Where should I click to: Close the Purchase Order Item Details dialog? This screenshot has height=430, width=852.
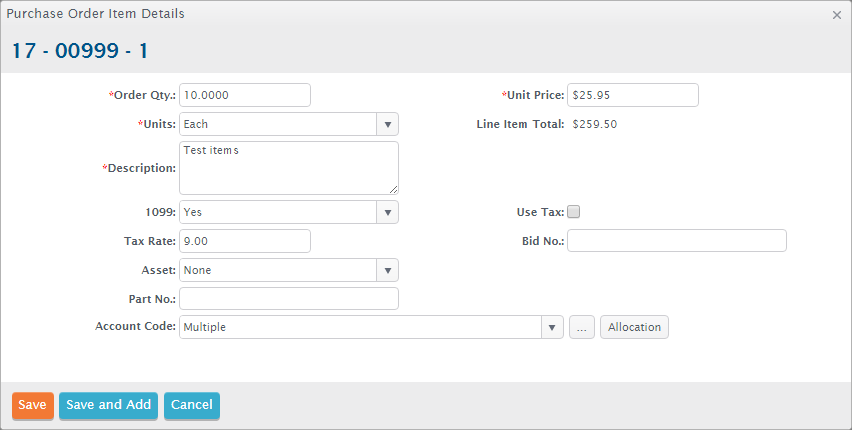836,15
